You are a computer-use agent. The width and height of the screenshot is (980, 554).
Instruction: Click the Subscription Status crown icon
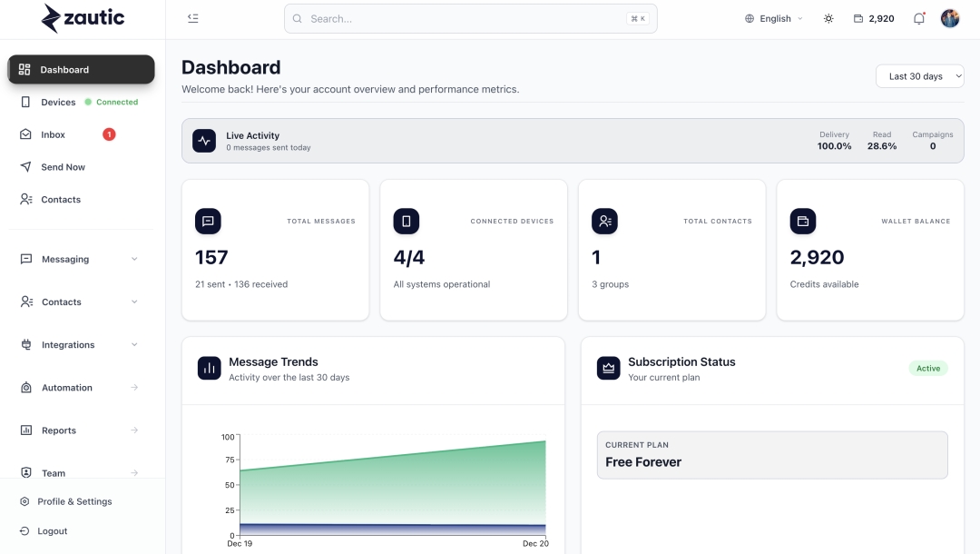coord(608,368)
